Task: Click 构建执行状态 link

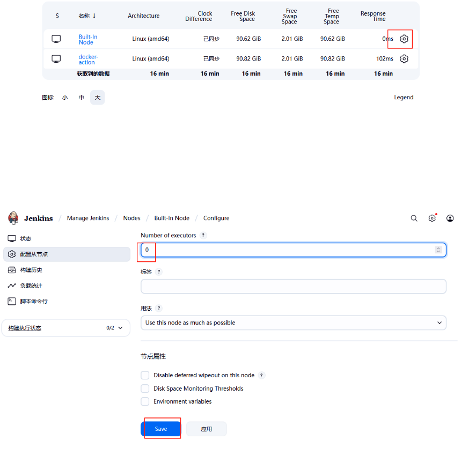Action: pyautogui.click(x=25, y=328)
